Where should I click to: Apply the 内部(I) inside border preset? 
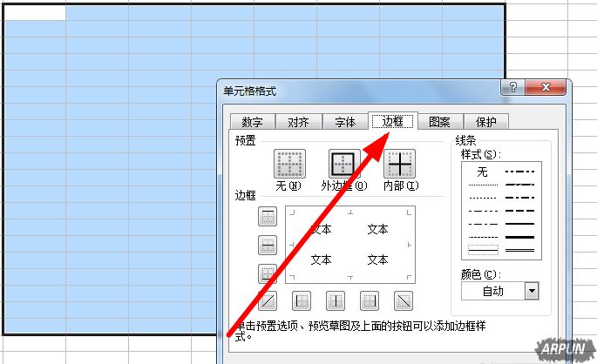399,164
